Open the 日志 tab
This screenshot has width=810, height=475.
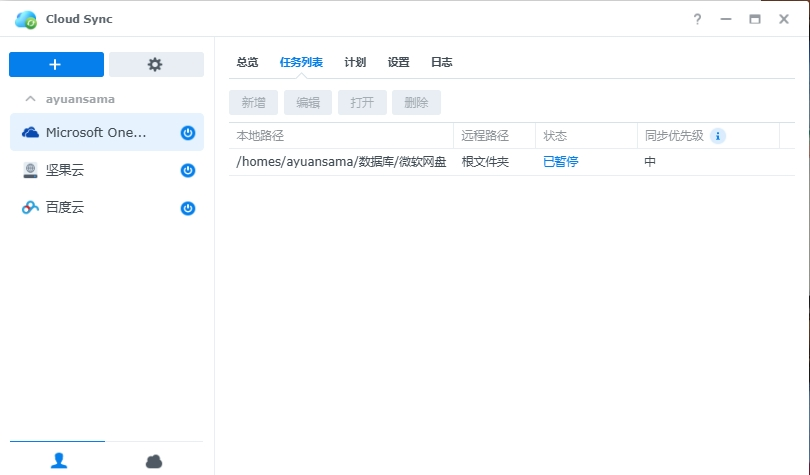(441, 62)
